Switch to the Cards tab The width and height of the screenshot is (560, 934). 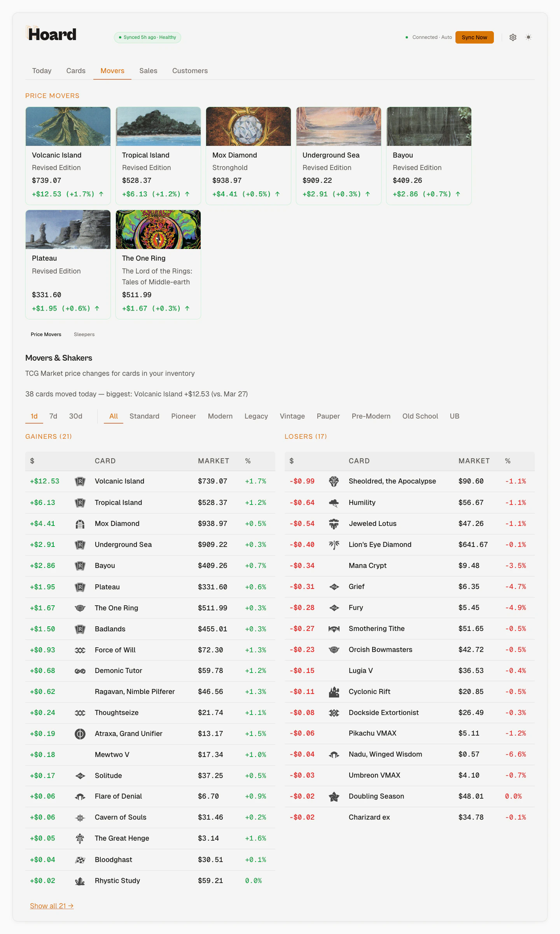(x=76, y=71)
